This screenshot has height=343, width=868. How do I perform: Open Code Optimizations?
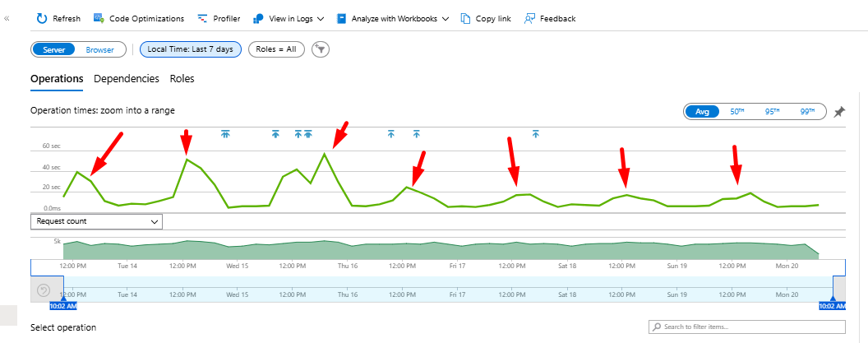coord(138,18)
